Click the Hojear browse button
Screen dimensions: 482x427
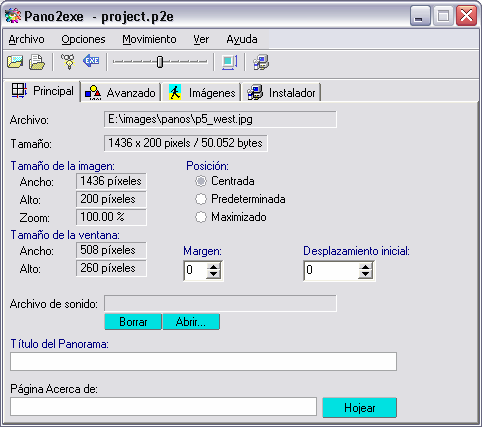360,407
